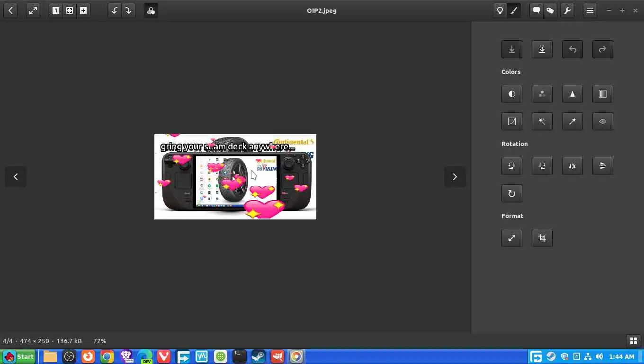Undo the last edit

click(x=572, y=49)
